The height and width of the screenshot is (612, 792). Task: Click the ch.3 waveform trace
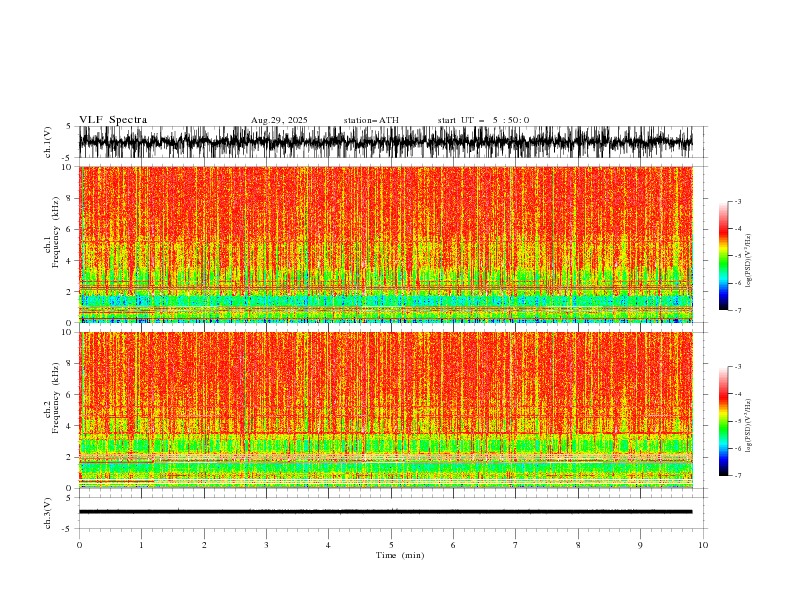(385, 512)
